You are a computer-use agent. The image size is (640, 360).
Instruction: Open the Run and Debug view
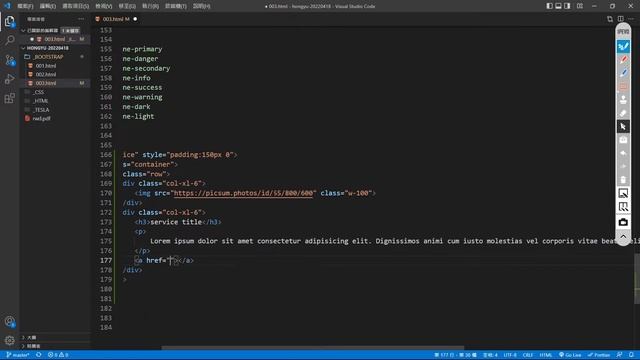coord(9,79)
